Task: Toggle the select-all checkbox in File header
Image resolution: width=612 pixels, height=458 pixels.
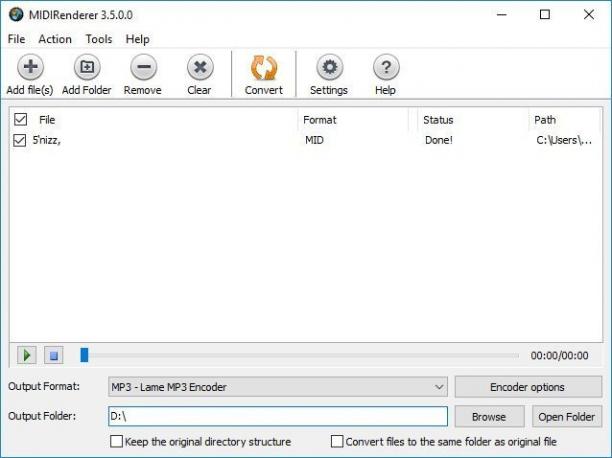Action: [20, 119]
